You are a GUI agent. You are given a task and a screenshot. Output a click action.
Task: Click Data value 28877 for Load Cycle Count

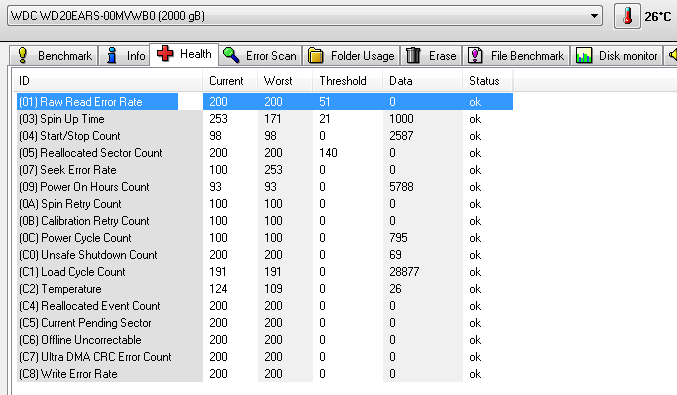pos(404,272)
